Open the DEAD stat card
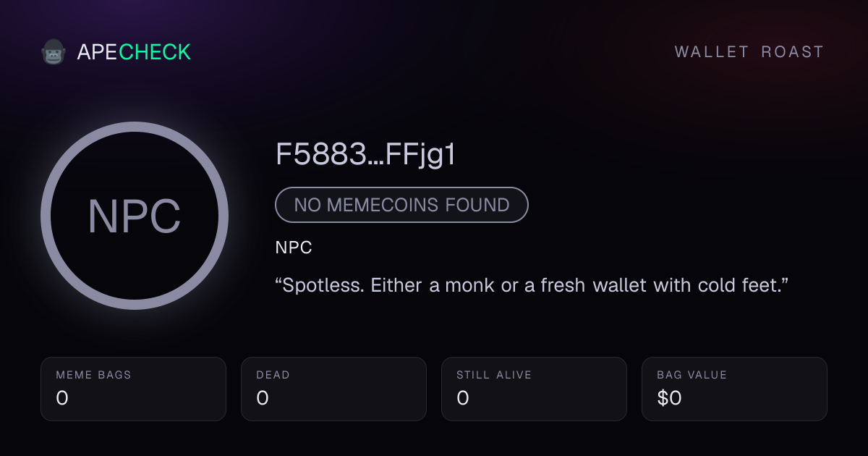 coord(333,389)
